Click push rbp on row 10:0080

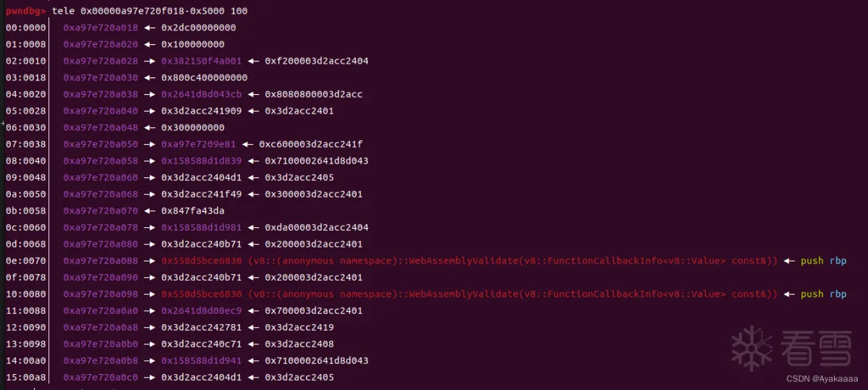[x=823, y=294]
